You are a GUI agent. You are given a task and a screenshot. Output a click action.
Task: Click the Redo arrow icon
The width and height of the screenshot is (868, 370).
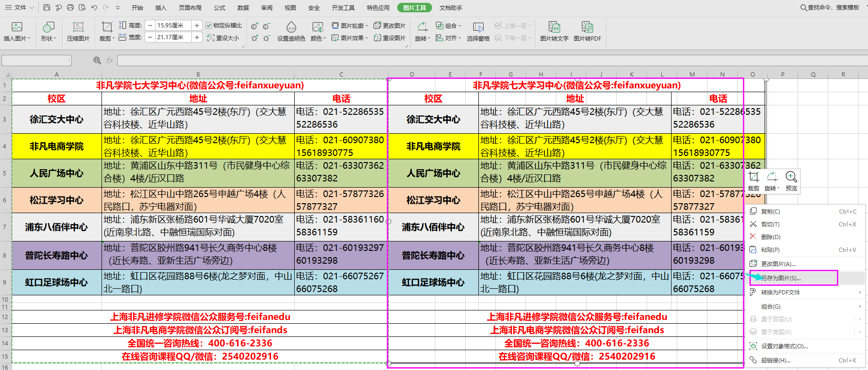click(105, 8)
